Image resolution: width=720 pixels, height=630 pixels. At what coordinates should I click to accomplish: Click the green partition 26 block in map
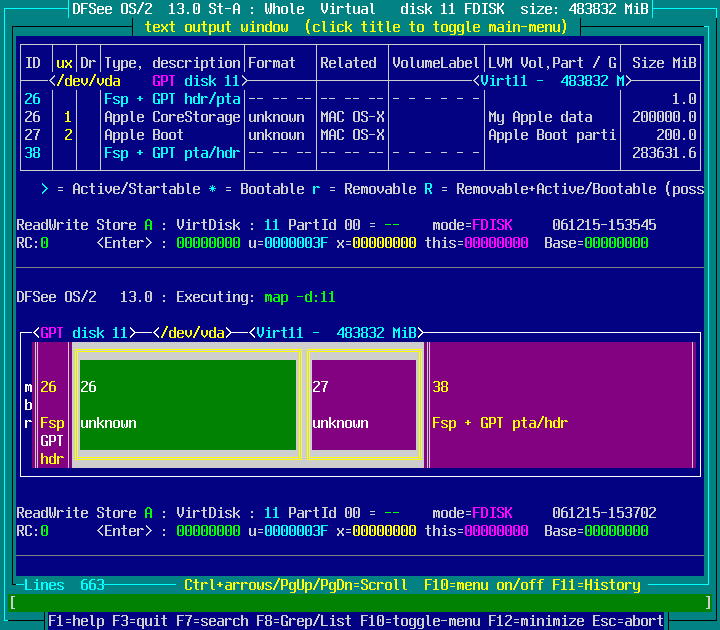click(188, 405)
